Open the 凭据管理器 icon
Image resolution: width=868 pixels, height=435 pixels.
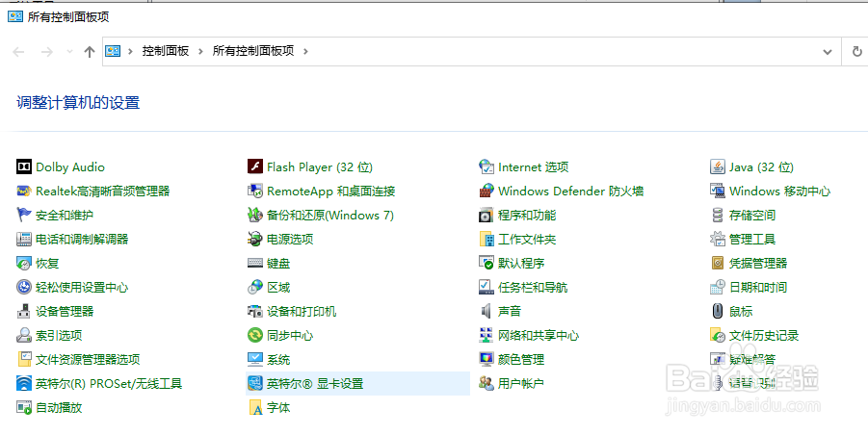click(718, 263)
